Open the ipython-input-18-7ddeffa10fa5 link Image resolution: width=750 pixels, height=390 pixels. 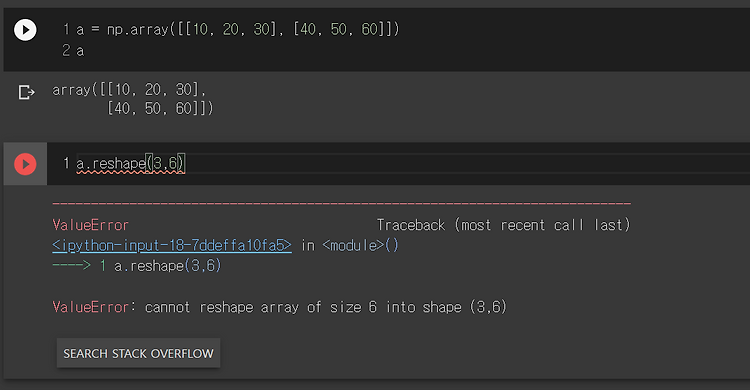172,245
